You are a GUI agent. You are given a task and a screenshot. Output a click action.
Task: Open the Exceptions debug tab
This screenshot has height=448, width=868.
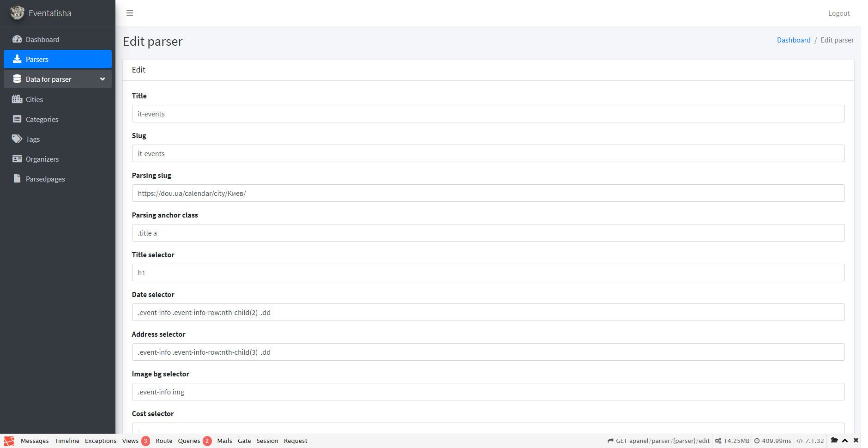tap(101, 441)
